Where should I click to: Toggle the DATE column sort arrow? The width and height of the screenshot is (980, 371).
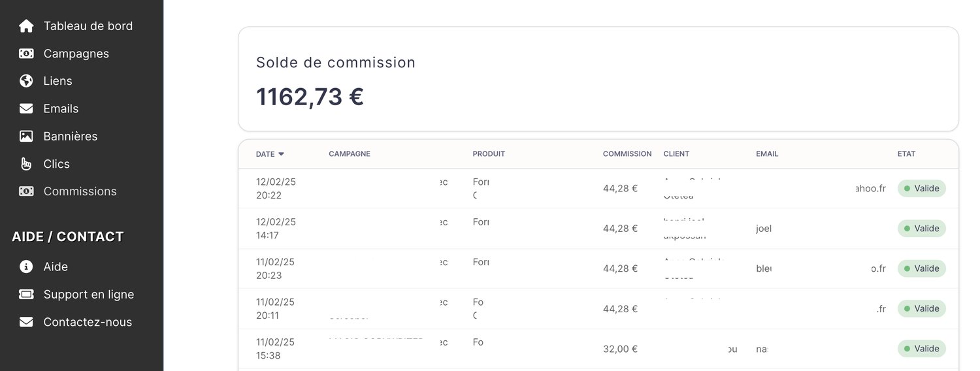281,154
